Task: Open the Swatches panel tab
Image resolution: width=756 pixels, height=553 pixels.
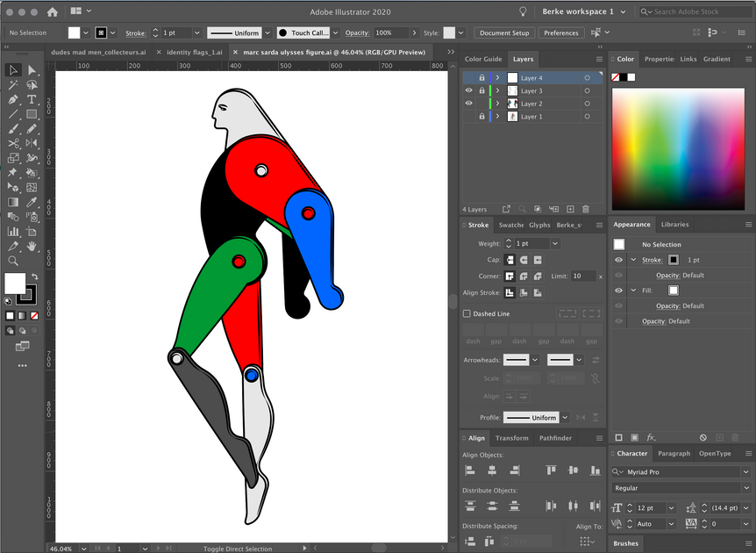Action: [511, 225]
